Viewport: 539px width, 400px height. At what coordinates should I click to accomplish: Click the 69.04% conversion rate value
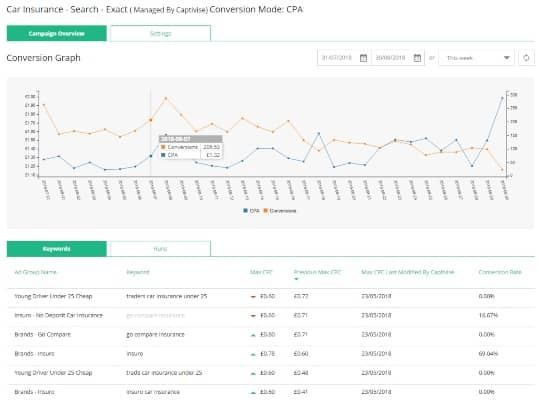click(x=488, y=354)
